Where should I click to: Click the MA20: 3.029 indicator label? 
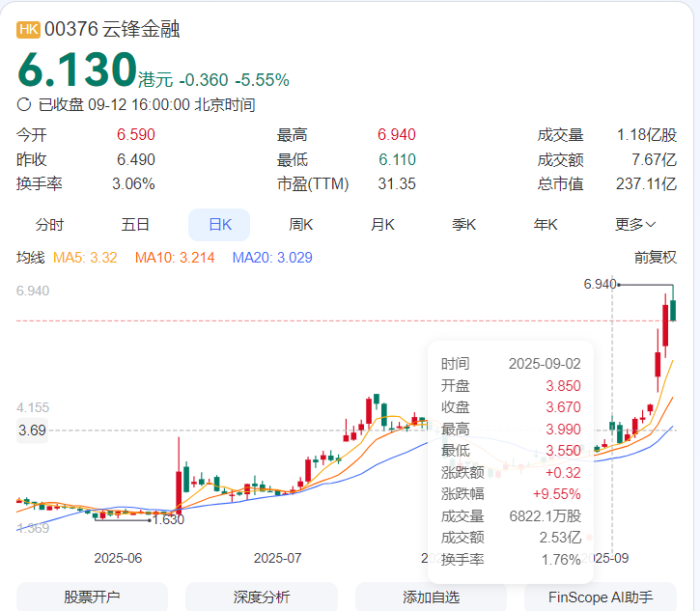click(272, 258)
